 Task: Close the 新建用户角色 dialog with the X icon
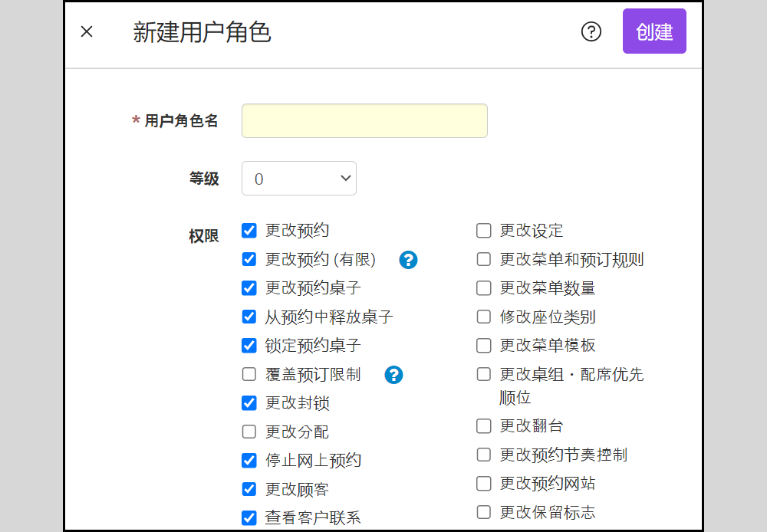pos(87,31)
